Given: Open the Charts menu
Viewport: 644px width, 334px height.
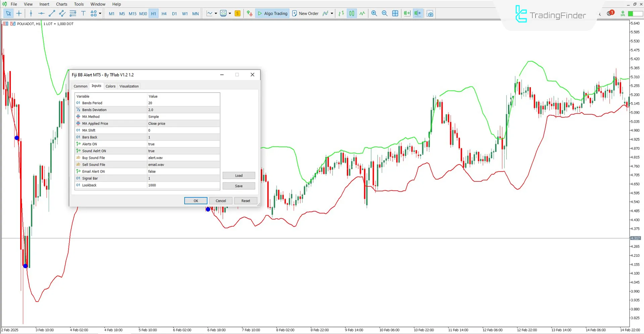Looking at the screenshot, I should click(x=61, y=4).
